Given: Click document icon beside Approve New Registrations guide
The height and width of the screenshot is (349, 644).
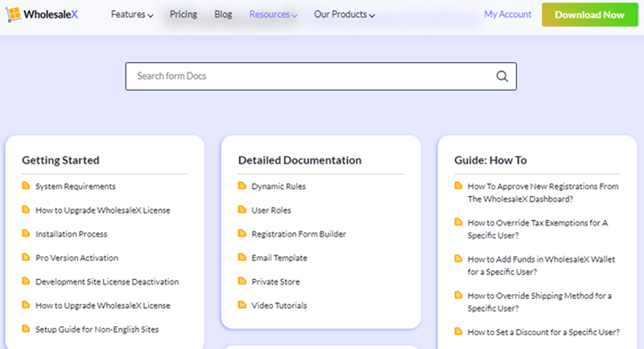Looking at the screenshot, I should coord(458,186).
